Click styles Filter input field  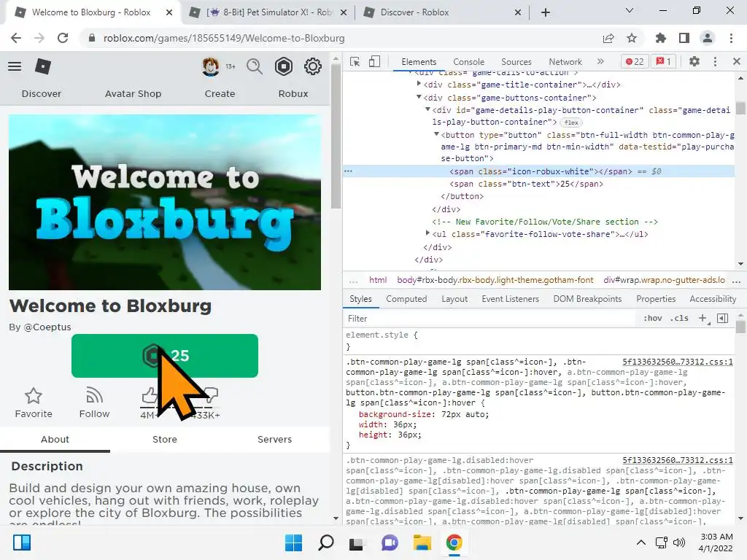click(491, 319)
